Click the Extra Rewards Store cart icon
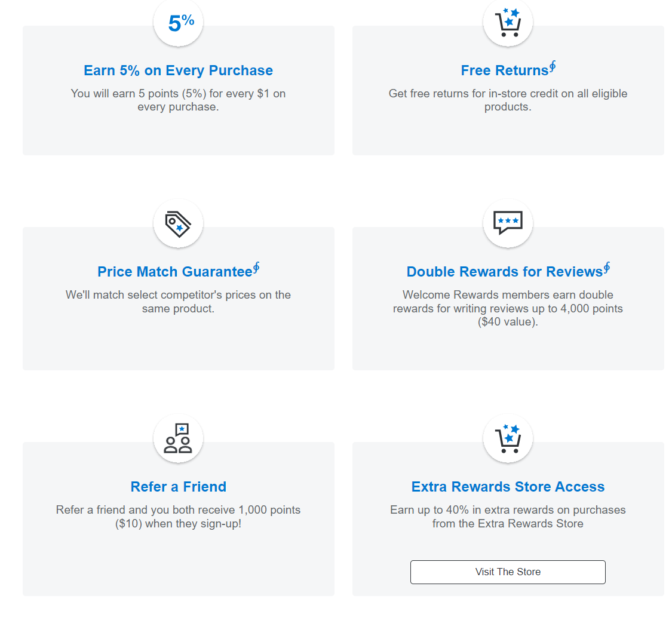 click(x=508, y=438)
